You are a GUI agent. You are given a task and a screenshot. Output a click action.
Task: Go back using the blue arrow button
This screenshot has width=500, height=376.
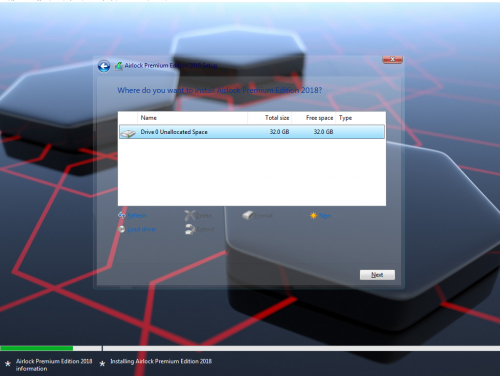[104, 66]
